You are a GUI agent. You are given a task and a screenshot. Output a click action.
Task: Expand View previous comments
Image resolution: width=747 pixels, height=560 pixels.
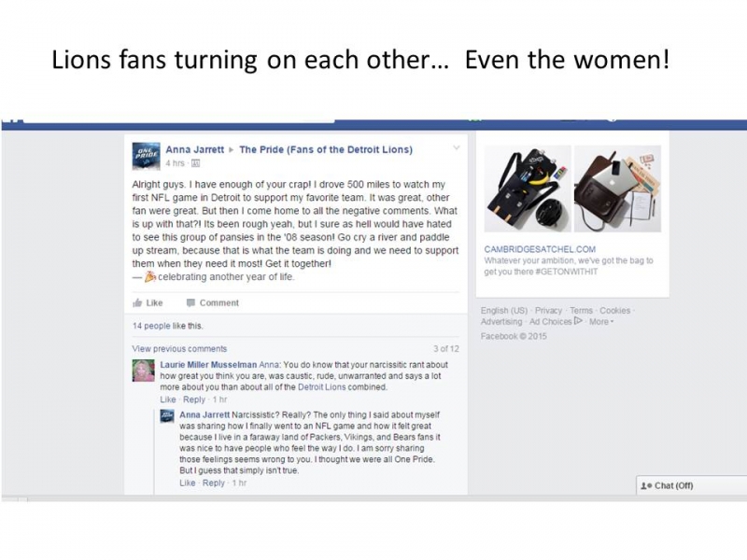click(179, 349)
